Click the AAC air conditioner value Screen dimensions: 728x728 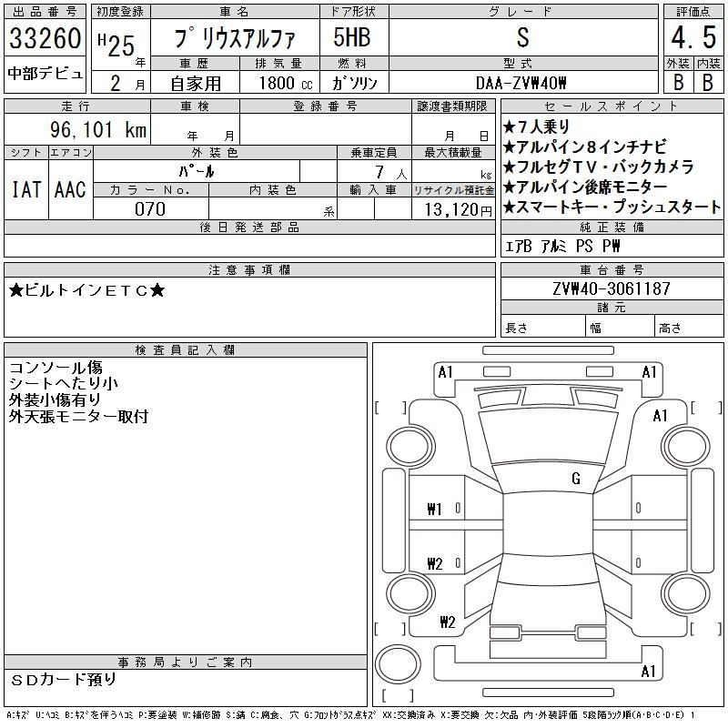pyautogui.click(x=69, y=190)
